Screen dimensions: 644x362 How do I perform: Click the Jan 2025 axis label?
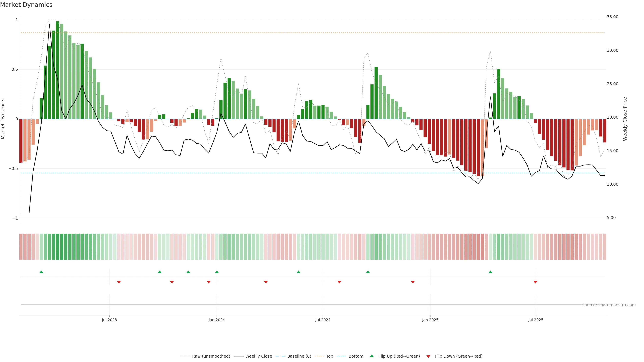pos(430,320)
